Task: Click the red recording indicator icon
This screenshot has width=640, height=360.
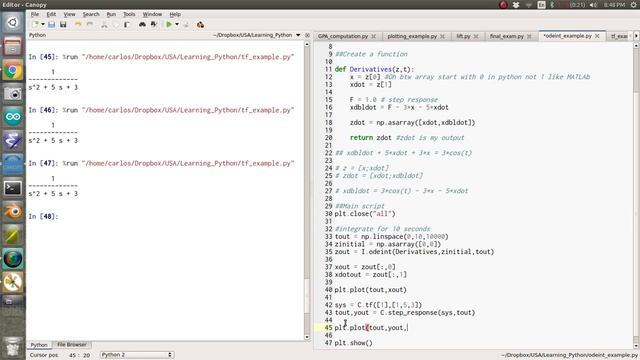Action: (x=503, y=5)
